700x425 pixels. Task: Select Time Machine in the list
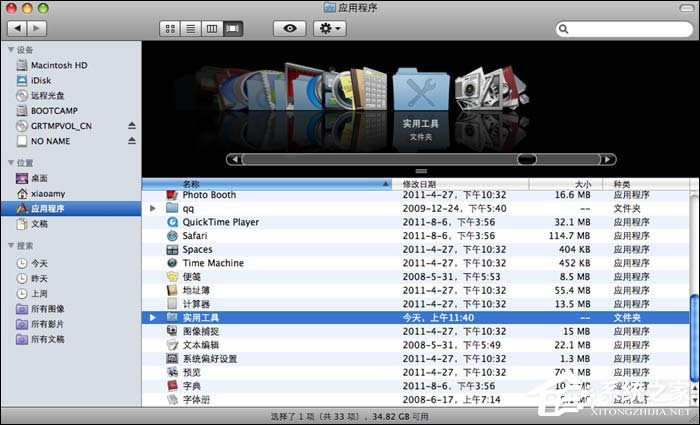(212, 263)
